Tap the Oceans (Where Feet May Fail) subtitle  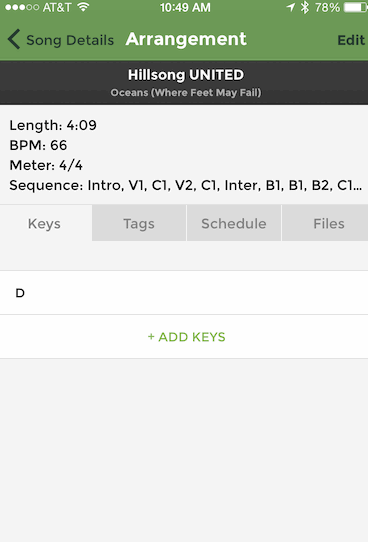[x=186, y=93]
